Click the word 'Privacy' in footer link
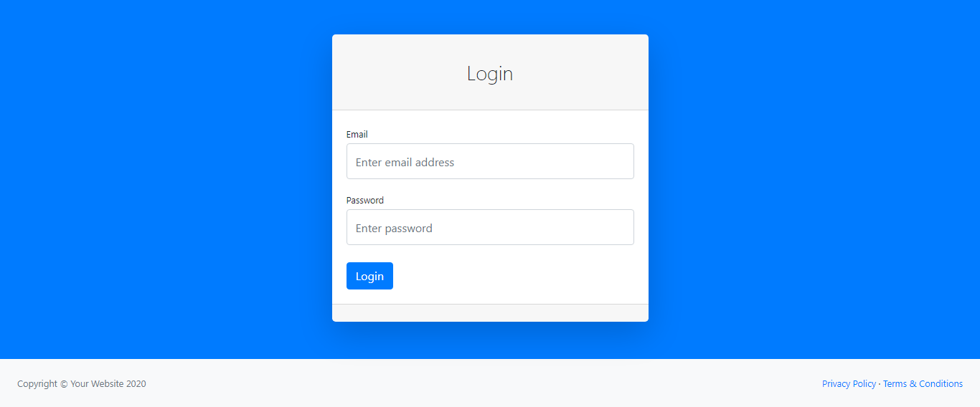980x407 pixels. [836, 384]
